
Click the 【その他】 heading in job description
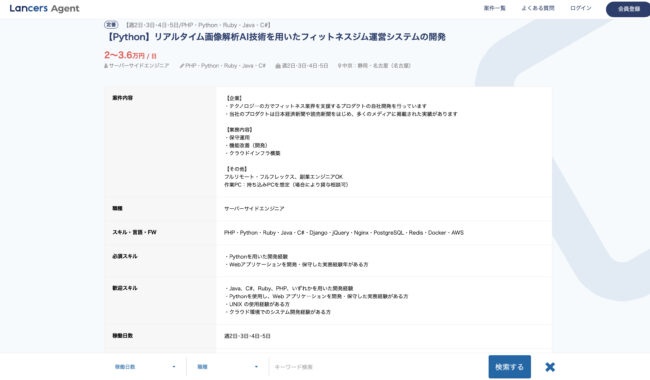(237, 169)
